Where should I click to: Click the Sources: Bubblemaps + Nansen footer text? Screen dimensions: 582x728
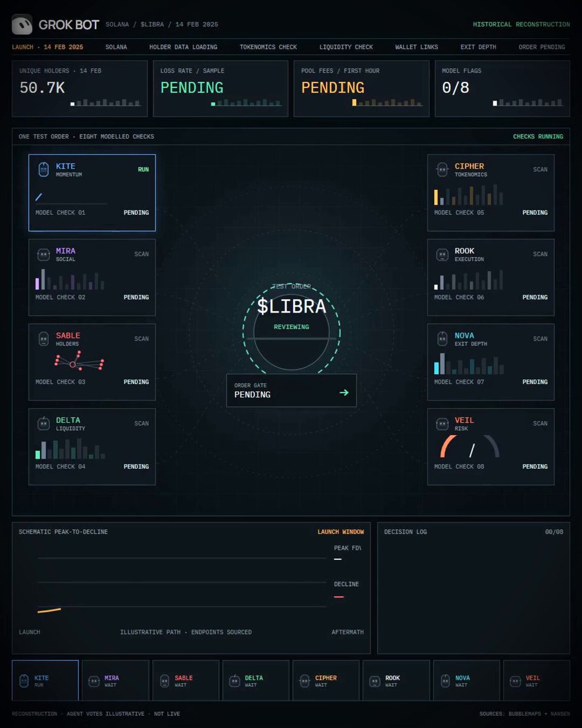pos(524,714)
